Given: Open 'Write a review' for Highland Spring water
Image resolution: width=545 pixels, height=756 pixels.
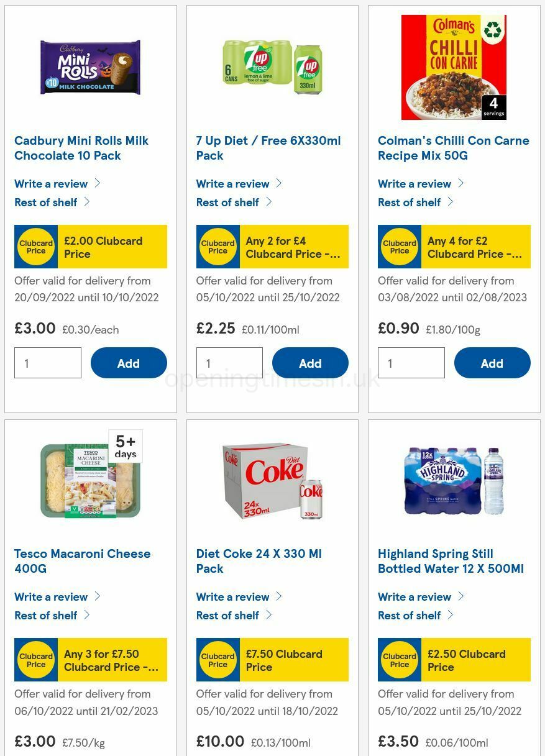Looking at the screenshot, I should (414, 596).
